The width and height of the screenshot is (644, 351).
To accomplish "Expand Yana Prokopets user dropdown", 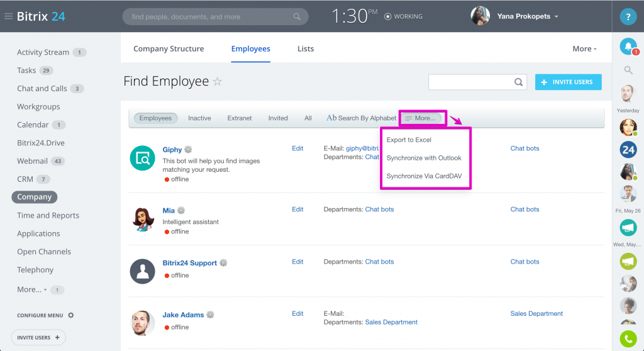I will pos(556,17).
